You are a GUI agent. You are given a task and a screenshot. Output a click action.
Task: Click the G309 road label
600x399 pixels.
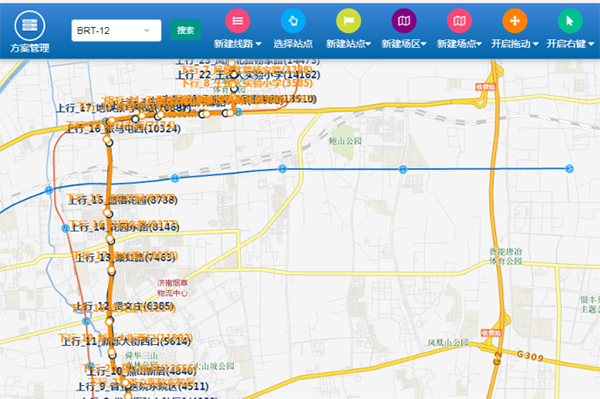tap(530, 356)
